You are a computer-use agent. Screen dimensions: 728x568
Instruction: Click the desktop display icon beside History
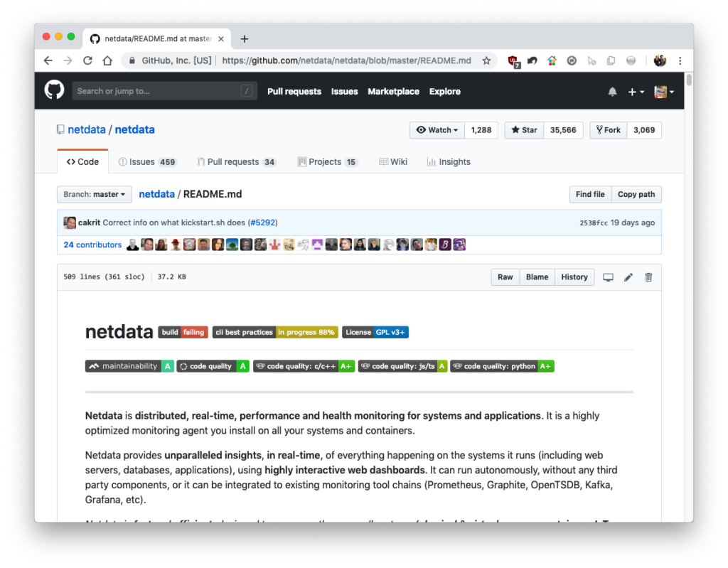click(x=608, y=277)
